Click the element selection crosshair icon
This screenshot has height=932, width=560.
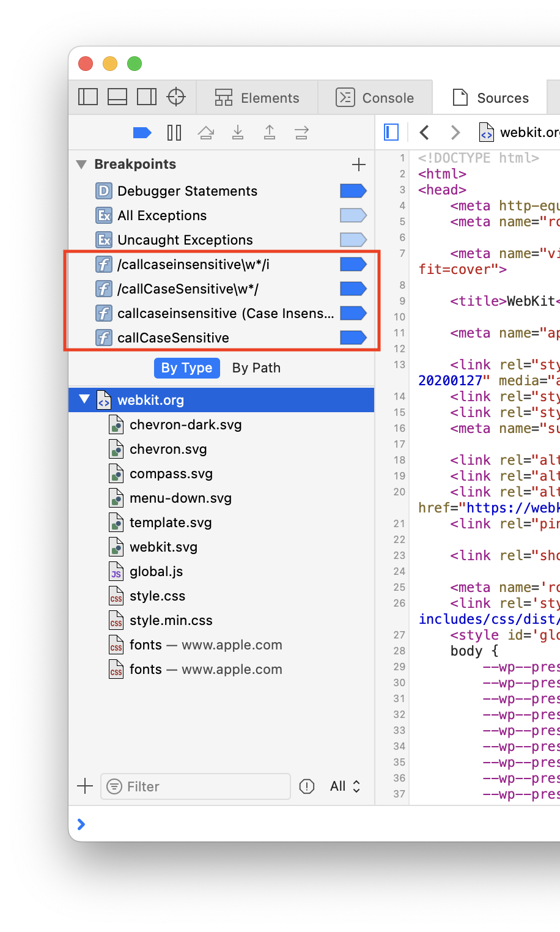click(x=176, y=97)
